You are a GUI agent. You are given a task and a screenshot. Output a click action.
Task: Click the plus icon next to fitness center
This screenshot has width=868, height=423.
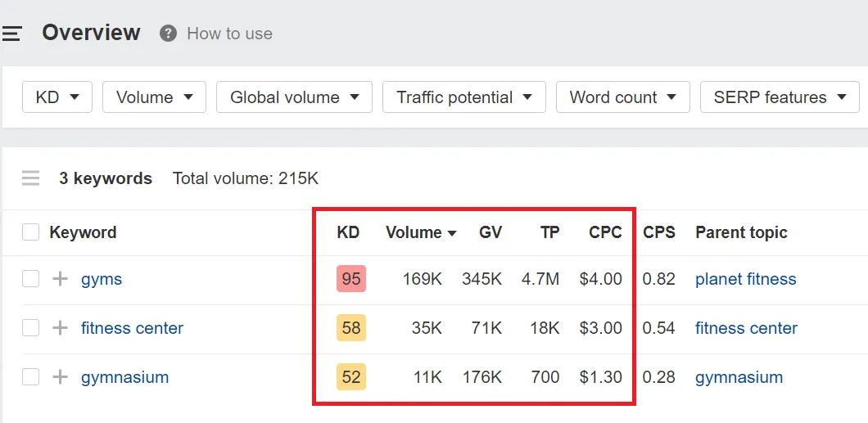(x=60, y=328)
